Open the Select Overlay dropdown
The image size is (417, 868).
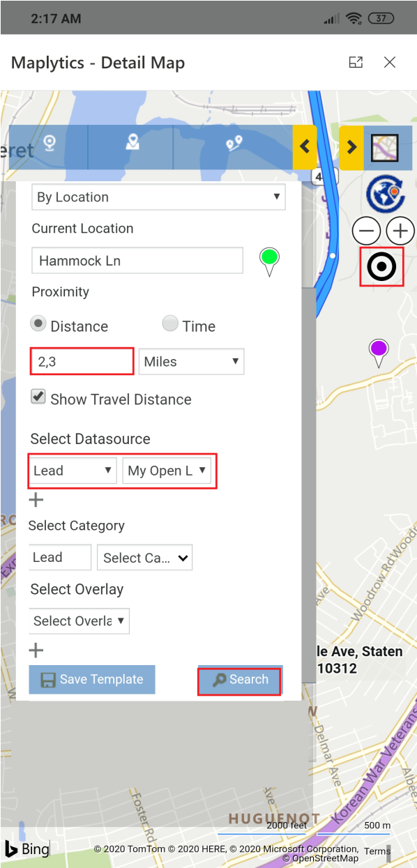click(x=79, y=620)
